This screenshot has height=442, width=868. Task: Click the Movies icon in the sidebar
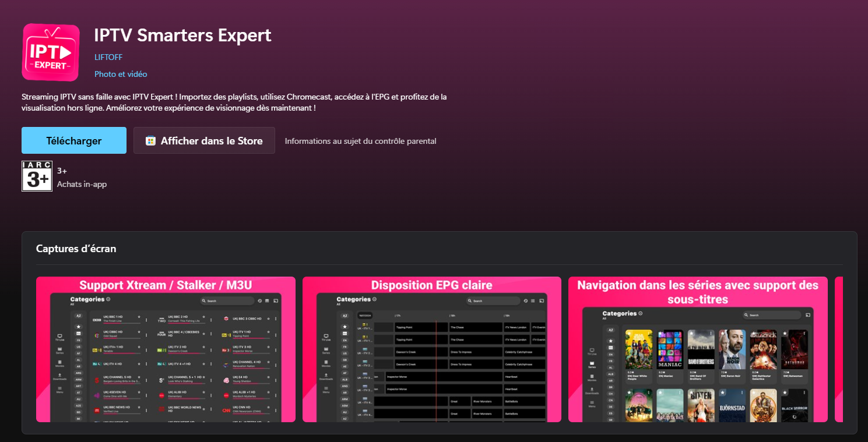coord(59,363)
